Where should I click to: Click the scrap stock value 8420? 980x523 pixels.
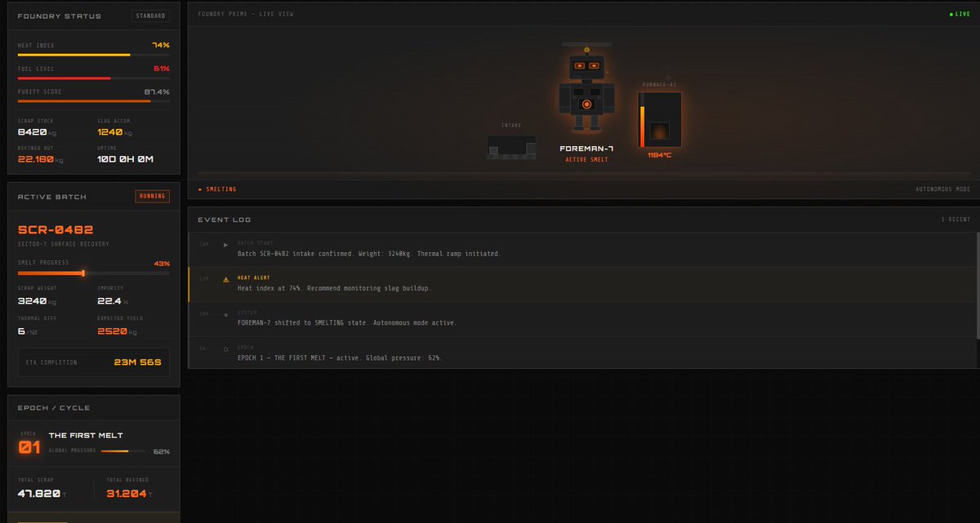tap(33, 132)
